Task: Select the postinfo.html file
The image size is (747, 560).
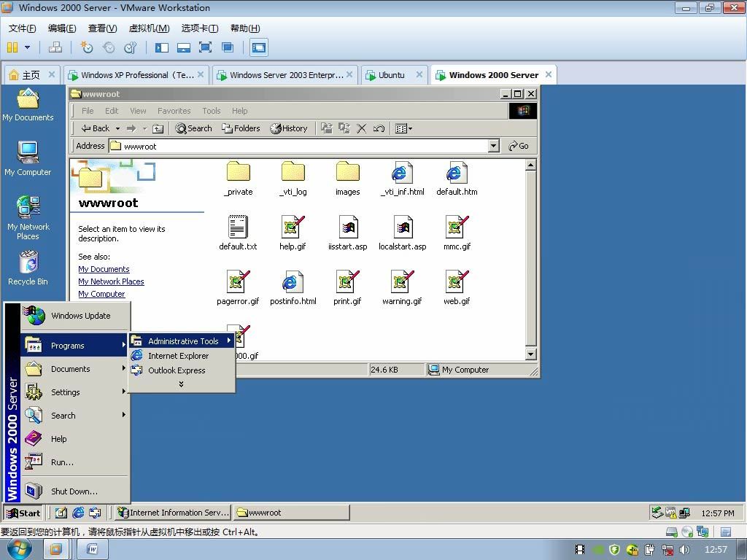Action: 293,287
